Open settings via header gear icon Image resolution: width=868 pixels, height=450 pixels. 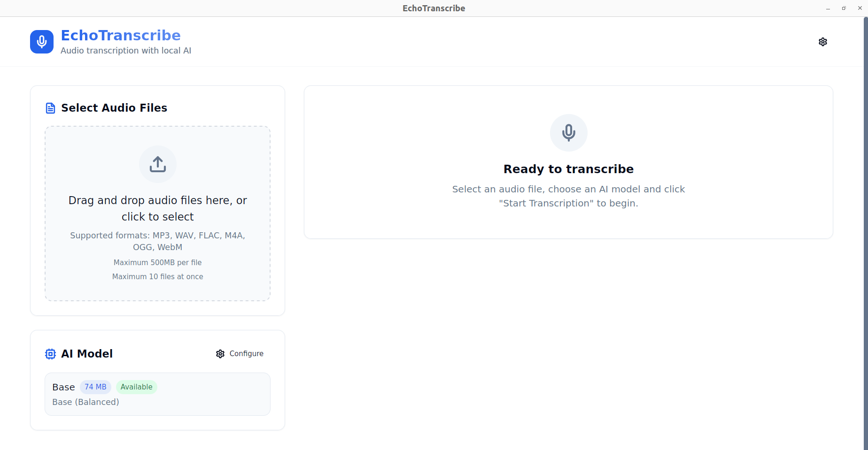pos(822,42)
